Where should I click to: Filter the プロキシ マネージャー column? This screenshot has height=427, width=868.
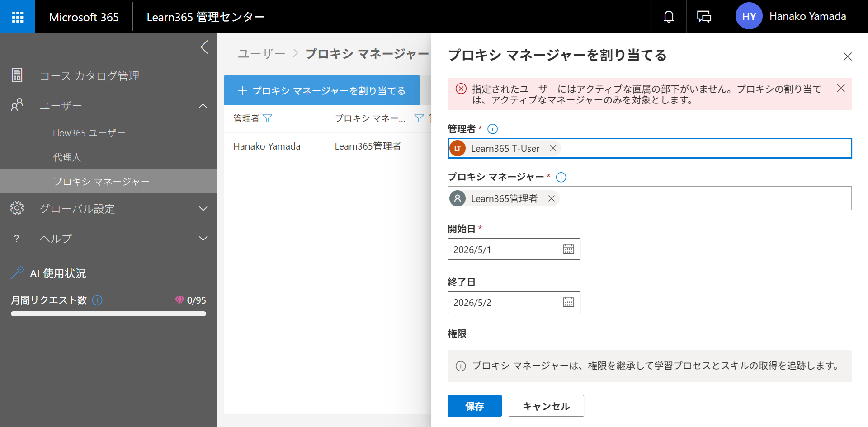coord(419,118)
